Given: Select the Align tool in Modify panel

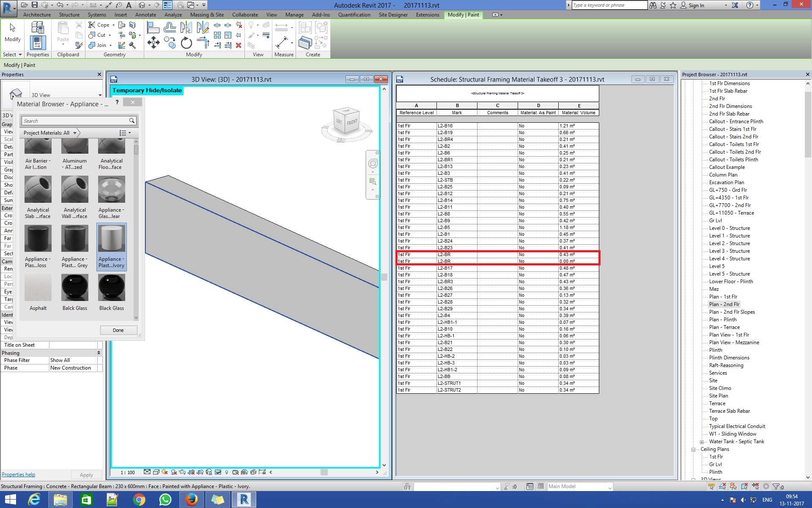Looking at the screenshot, I should tap(153, 27).
